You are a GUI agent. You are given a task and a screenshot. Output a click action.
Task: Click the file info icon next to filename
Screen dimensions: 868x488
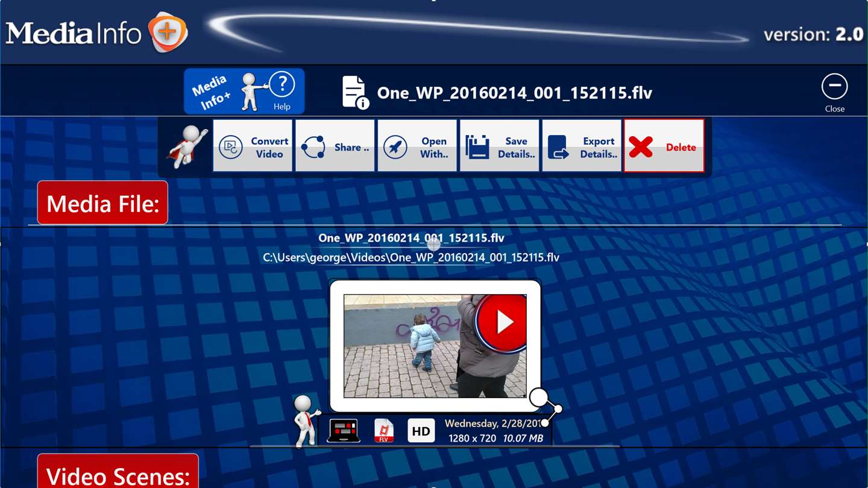(355, 92)
